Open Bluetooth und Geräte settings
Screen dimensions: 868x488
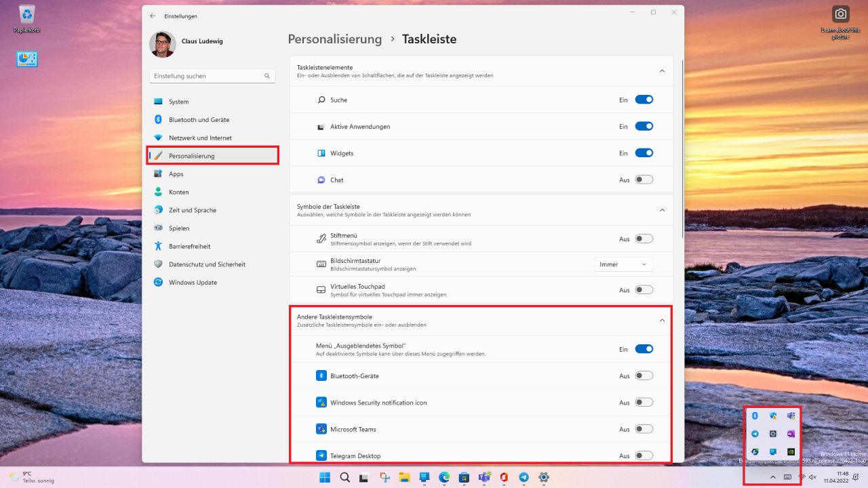pos(213,119)
